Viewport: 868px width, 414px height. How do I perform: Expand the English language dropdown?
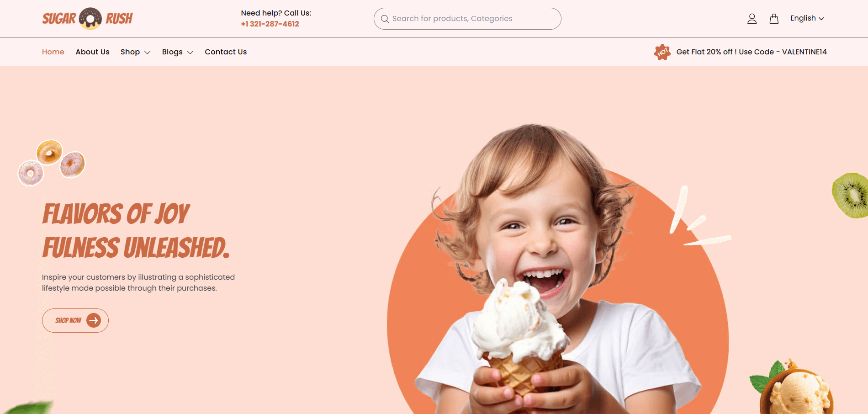point(807,18)
